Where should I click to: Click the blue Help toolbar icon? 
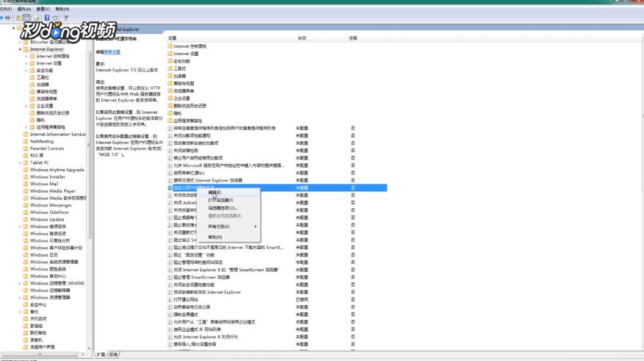[47, 18]
